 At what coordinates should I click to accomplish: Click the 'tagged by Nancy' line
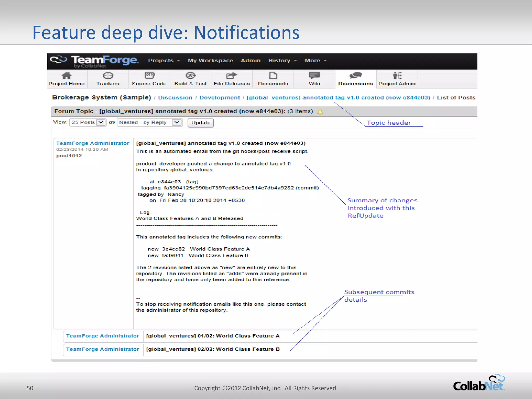(161, 194)
